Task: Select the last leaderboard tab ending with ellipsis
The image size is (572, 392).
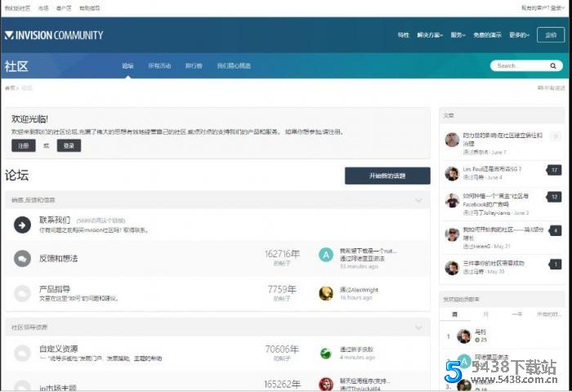Action: click(549, 314)
